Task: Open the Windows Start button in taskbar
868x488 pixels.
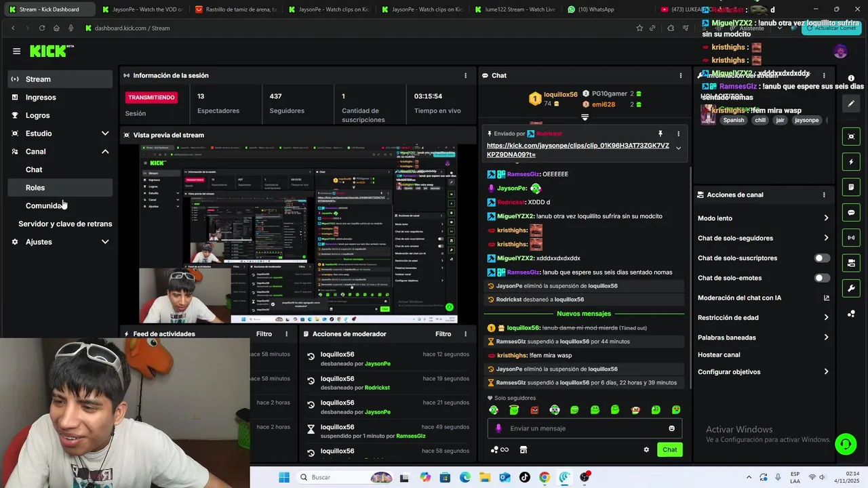Action: click(284, 477)
